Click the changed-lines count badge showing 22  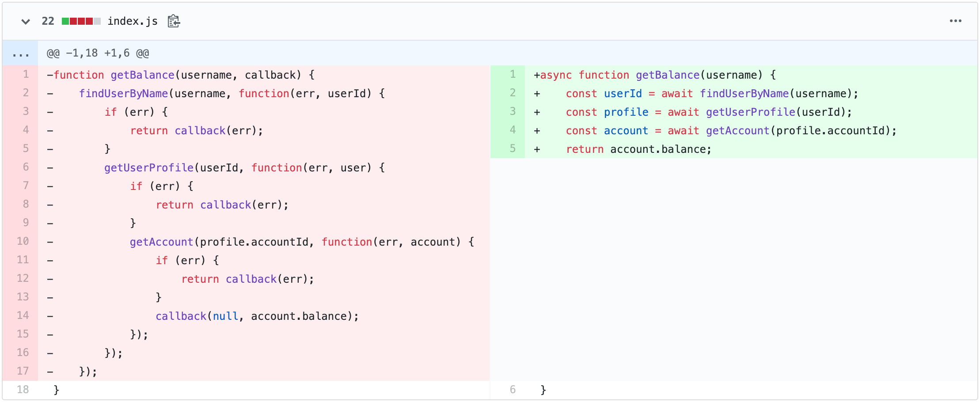coord(47,21)
